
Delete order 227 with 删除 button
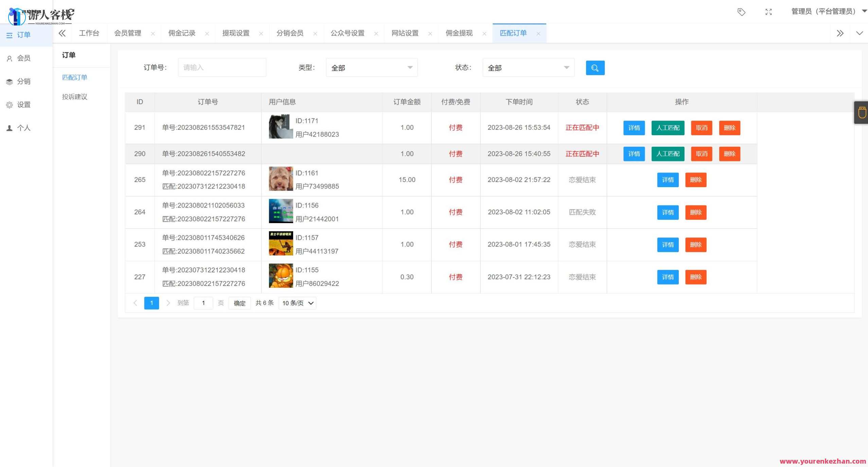pos(696,277)
